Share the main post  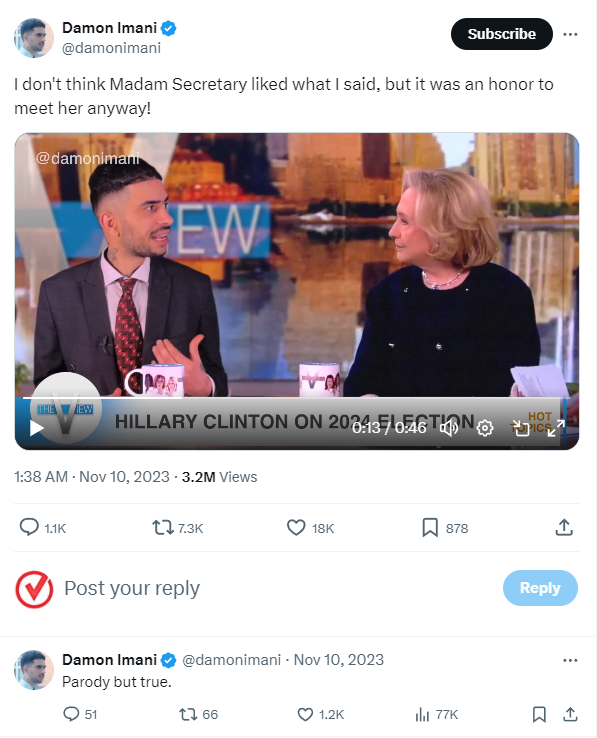click(564, 528)
